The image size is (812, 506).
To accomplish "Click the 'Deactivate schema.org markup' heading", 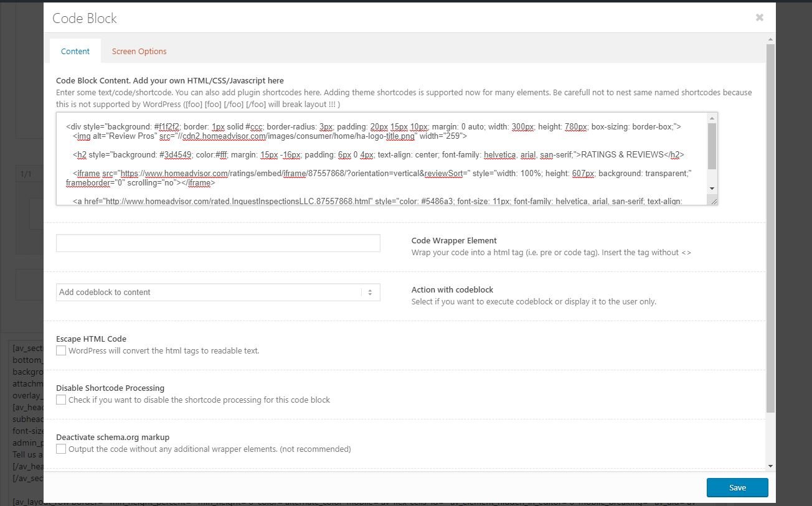I will point(113,437).
